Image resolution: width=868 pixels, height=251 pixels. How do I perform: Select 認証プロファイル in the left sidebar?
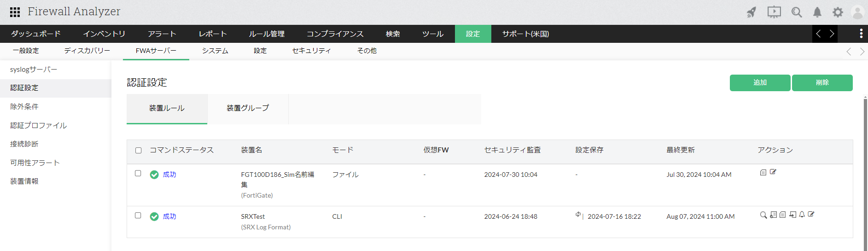pos(39,125)
